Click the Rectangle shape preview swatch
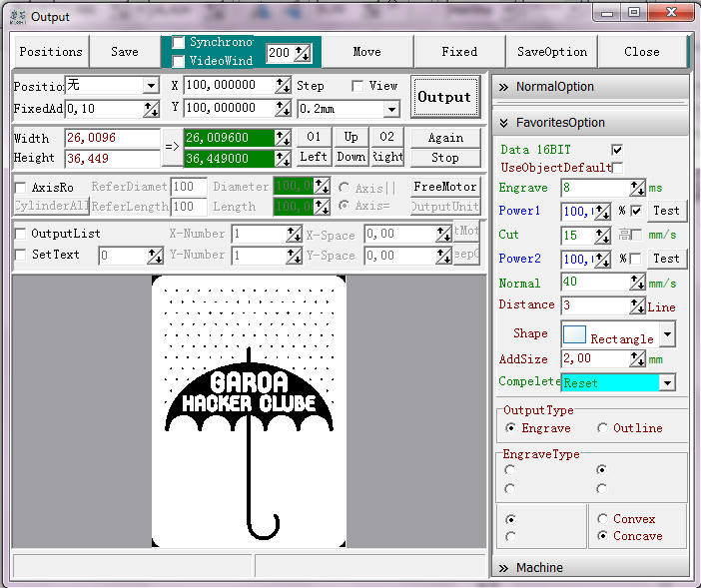The width and height of the screenshot is (701, 588). coord(574,334)
